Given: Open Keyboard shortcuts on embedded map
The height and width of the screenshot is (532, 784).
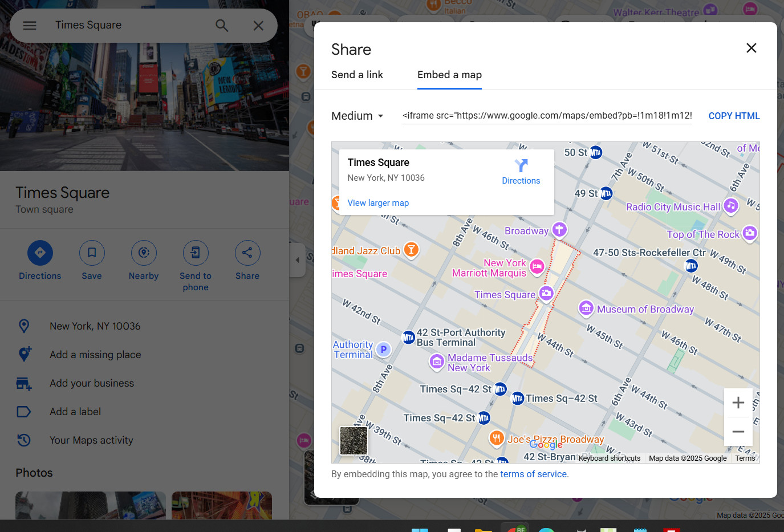Looking at the screenshot, I should 609,458.
